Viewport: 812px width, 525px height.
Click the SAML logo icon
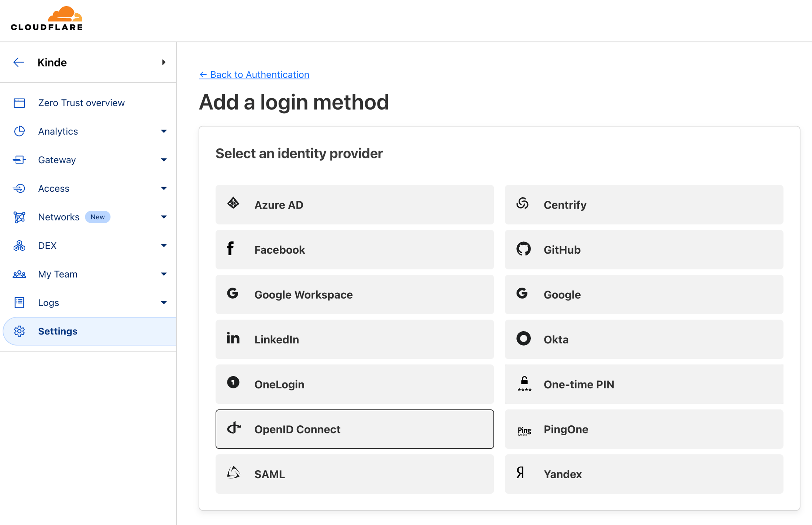pyautogui.click(x=233, y=472)
